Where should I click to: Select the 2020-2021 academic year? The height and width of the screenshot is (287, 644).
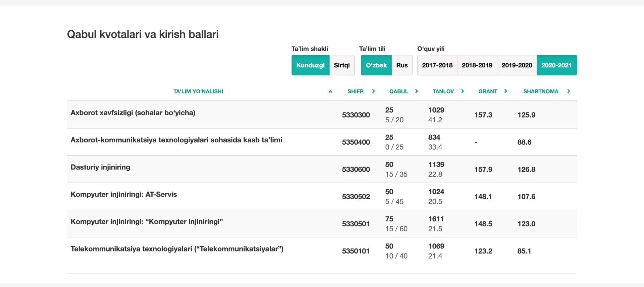pyautogui.click(x=556, y=65)
